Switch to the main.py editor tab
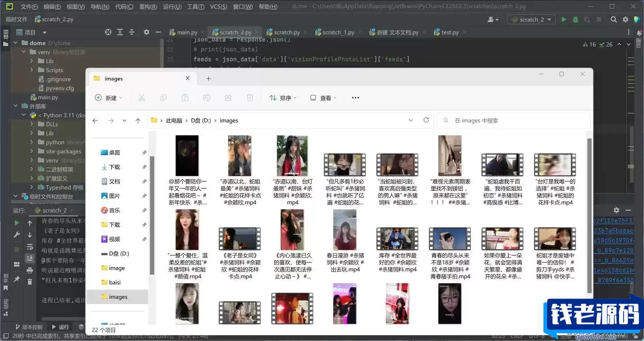Screen dimensions: 644x341 point(184,32)
